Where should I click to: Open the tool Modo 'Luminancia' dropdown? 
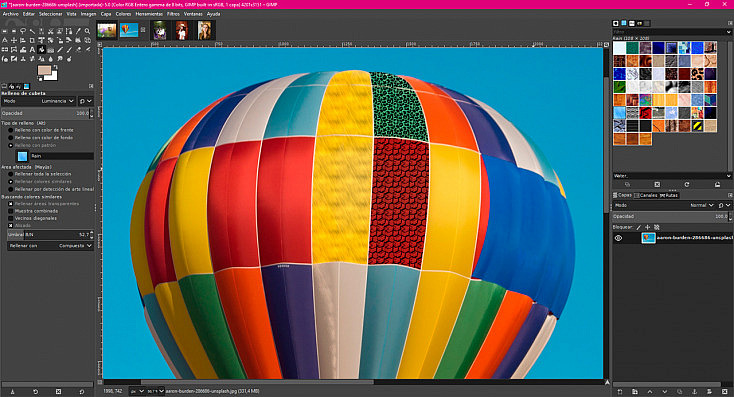tap(38, 101)
